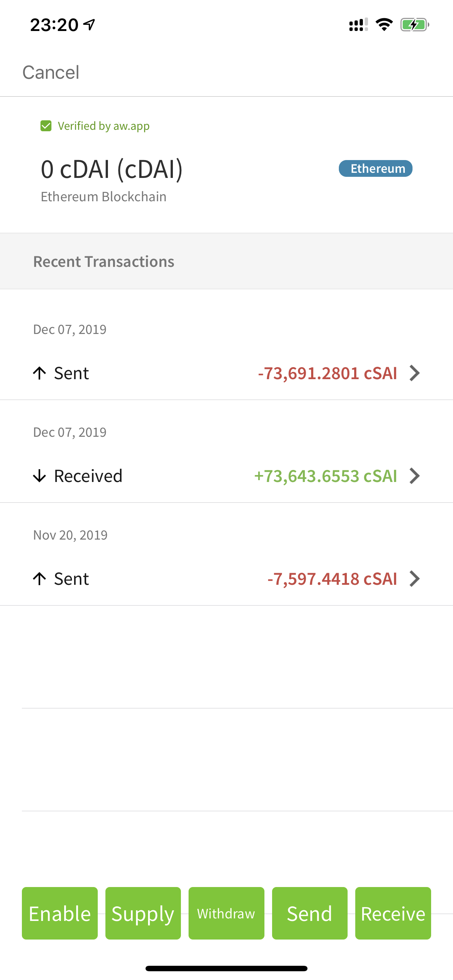
Task: Tap the battery charging icon
Action: click(414, 25)
